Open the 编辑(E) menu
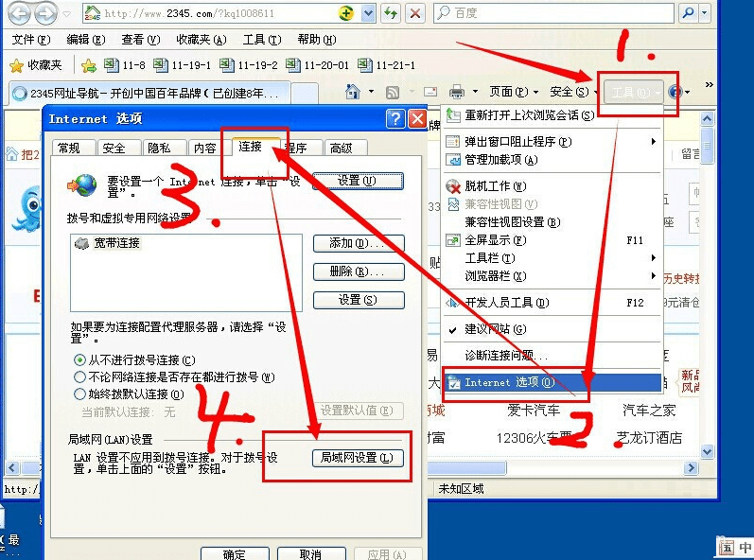Screen dimensions: 754x560 coord(85,40)
